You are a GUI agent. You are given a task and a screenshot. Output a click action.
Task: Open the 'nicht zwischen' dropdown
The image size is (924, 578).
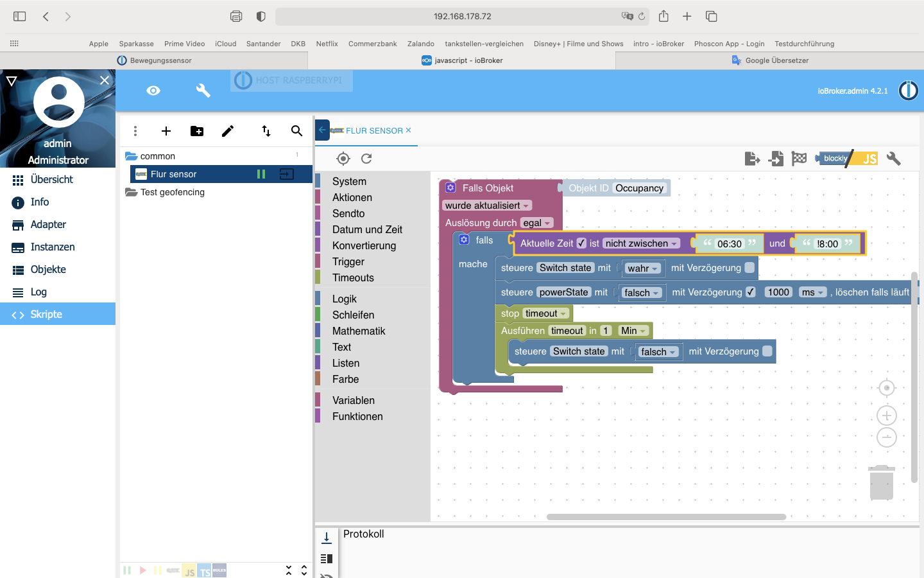pos(642,243)
